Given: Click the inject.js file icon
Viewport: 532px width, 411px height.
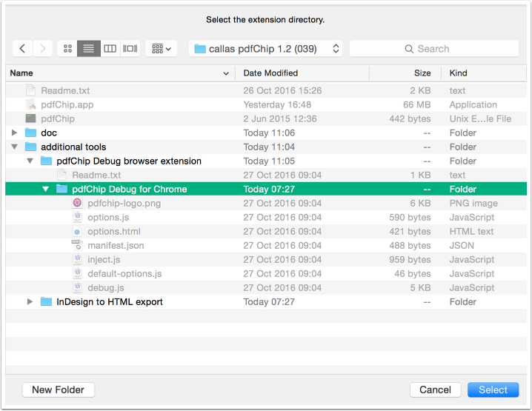Looking at the screenshot, I should click(77, 260).
